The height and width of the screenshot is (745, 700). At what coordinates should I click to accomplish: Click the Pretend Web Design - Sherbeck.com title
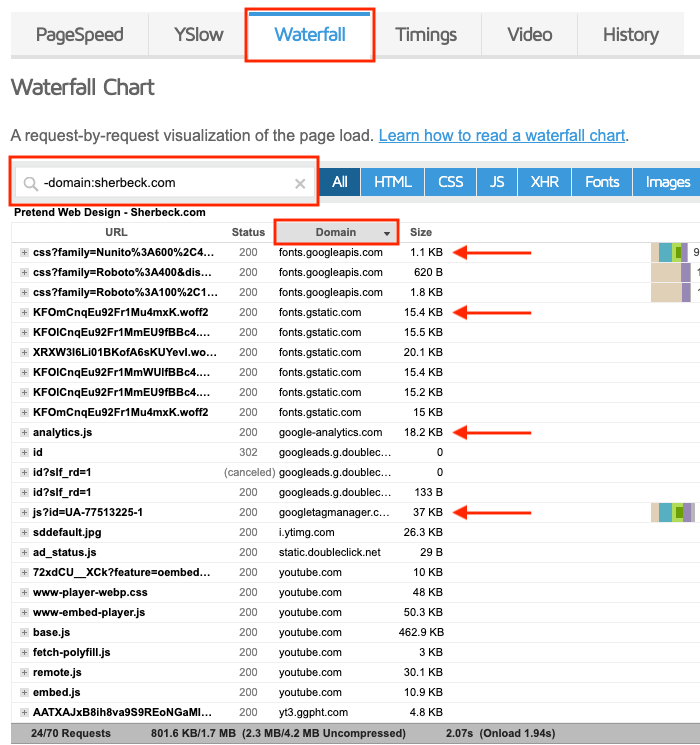110,212
